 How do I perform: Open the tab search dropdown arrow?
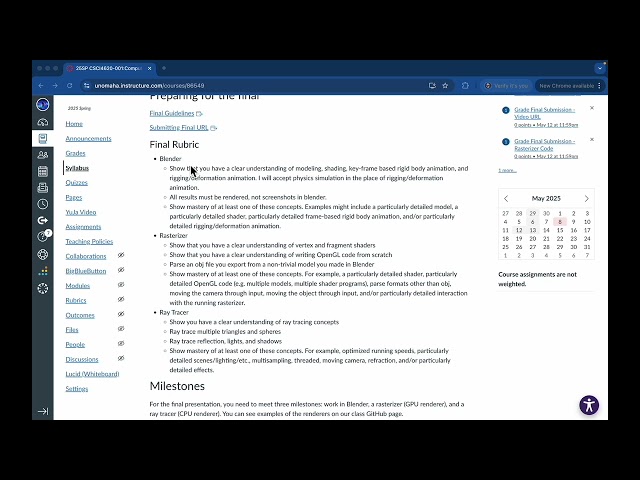point(600,68)
